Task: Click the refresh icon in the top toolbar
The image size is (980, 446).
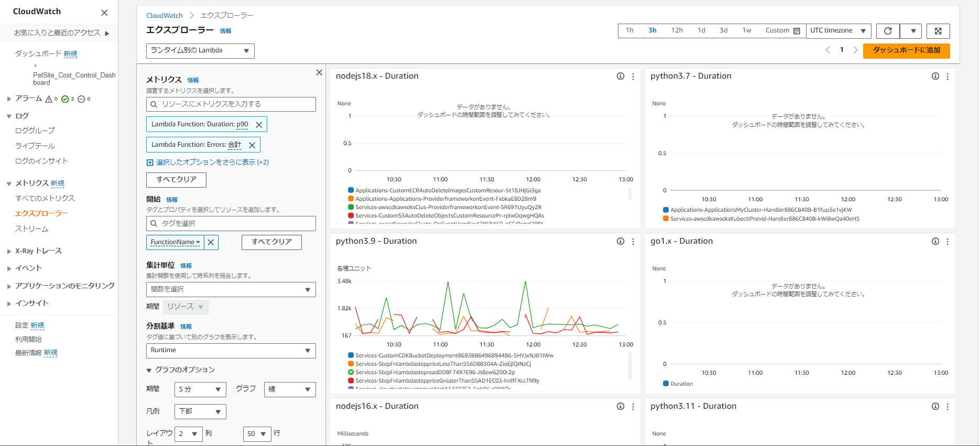Action: [x=888, y=31]
